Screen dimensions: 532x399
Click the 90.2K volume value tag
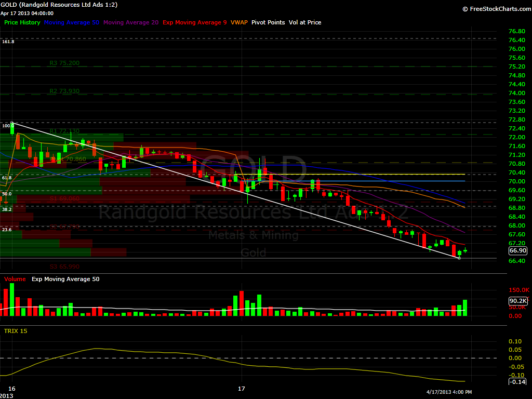[x=518, y=301]
